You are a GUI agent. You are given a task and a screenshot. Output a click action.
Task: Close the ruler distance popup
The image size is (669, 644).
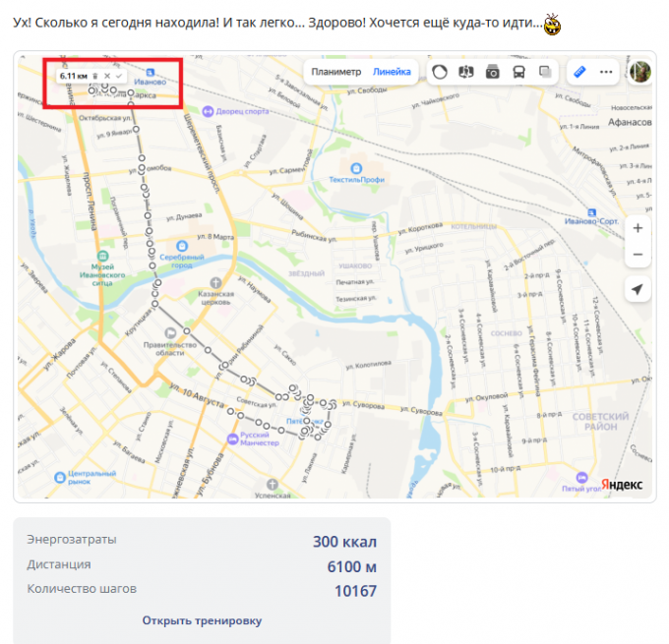pos(107,76)
